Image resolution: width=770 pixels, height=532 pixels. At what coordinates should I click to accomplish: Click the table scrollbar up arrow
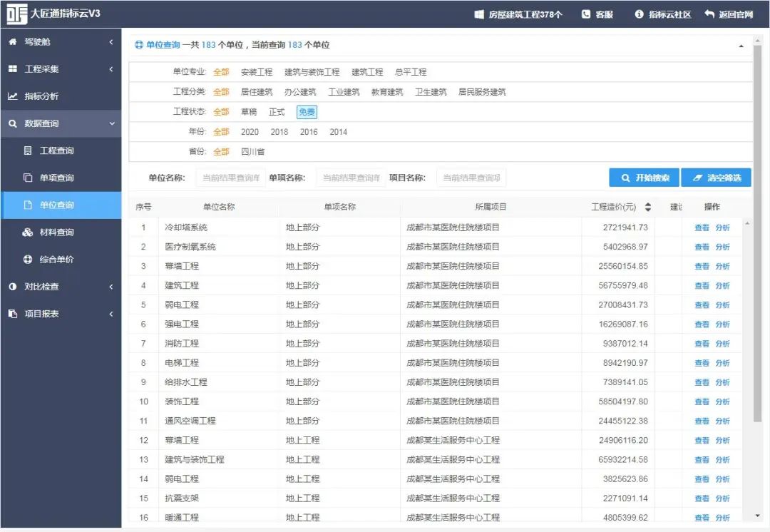click(747, 223)
